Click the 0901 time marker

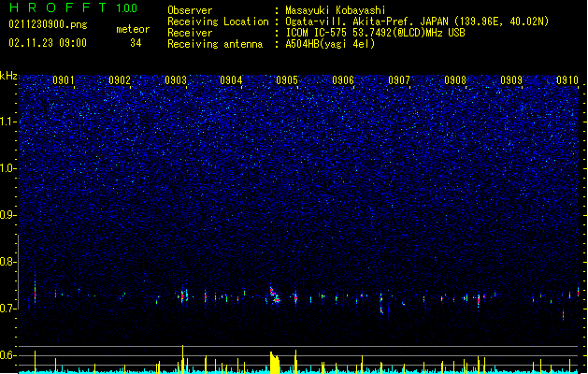[63, 80]
